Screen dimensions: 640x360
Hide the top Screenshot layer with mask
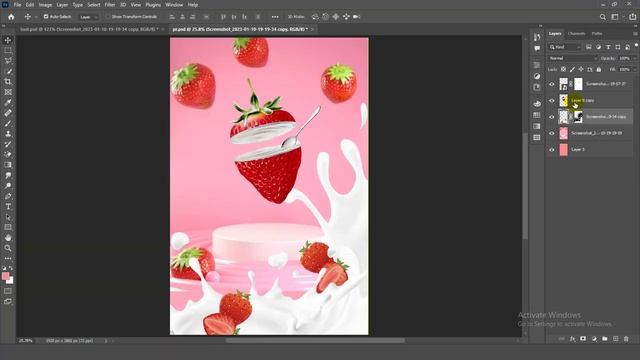click(552, 84)
